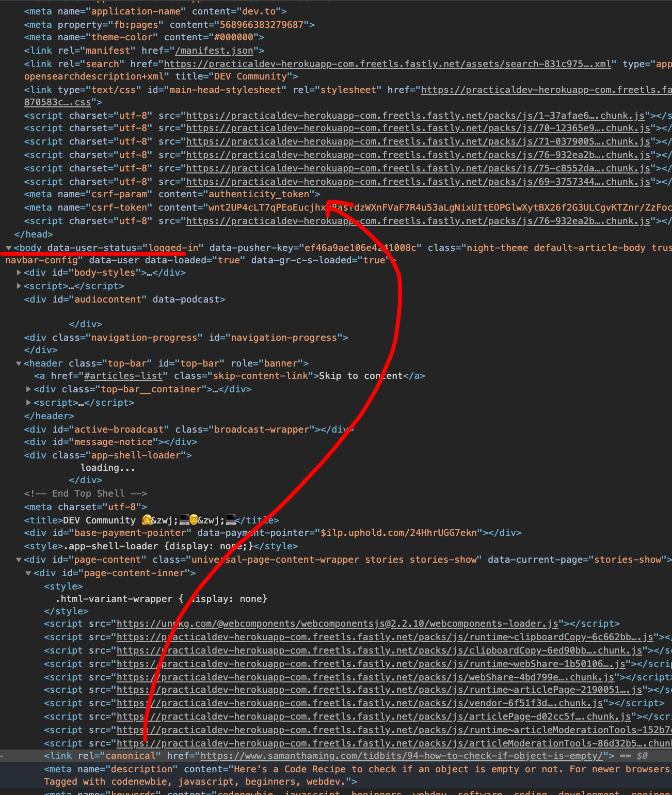Open the 75-c8552da chunk.js source link
The width and height of the screenshot is (672, 795).
[x=418, y=168]
